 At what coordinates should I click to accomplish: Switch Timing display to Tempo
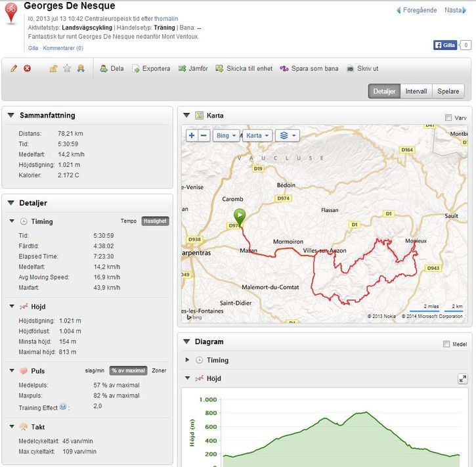(129, 221)
